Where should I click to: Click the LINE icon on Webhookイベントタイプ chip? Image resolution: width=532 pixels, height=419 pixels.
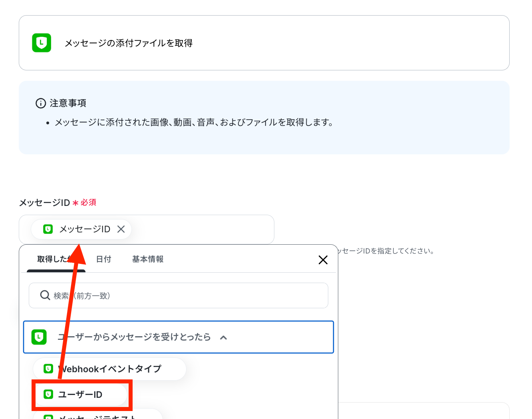[x=48, y=369]
